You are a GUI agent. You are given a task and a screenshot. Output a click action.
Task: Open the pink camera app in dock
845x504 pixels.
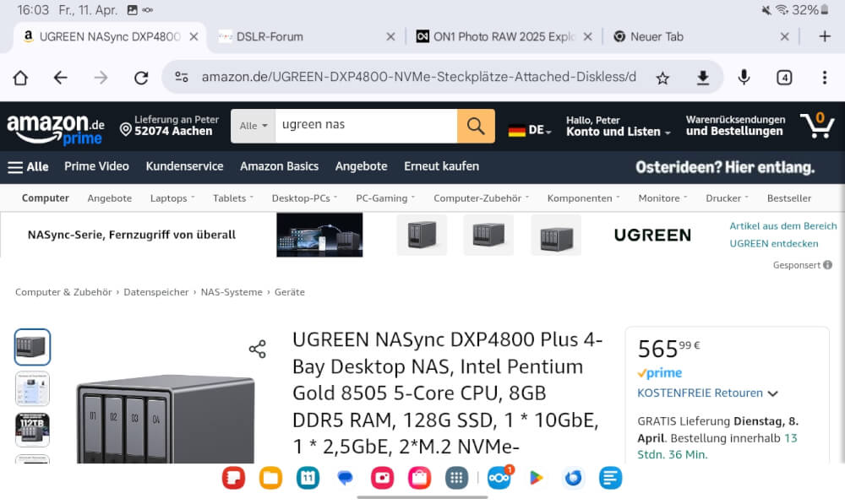pos(382,478)
